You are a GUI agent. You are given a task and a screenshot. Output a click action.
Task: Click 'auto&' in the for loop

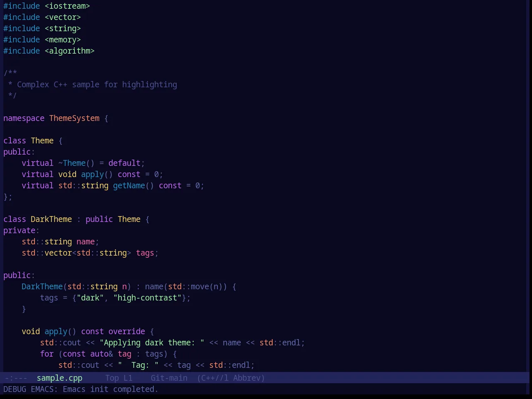(101, 354)
